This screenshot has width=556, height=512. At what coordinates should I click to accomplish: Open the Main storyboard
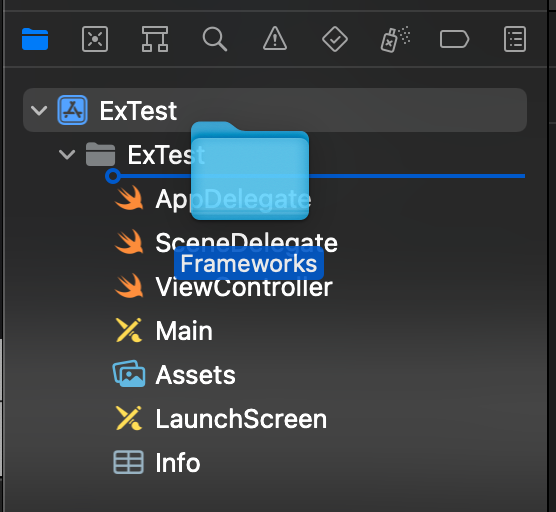pos(184,331)
